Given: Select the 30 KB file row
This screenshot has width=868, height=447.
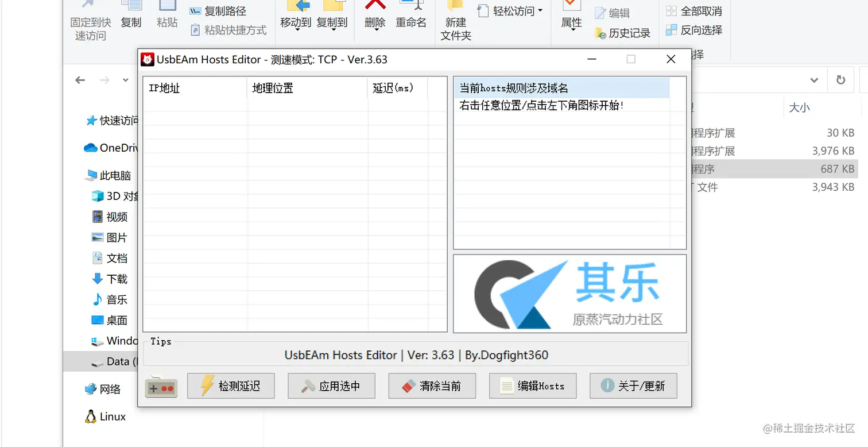Looking at the screenshot, I should tap(775, 133).
